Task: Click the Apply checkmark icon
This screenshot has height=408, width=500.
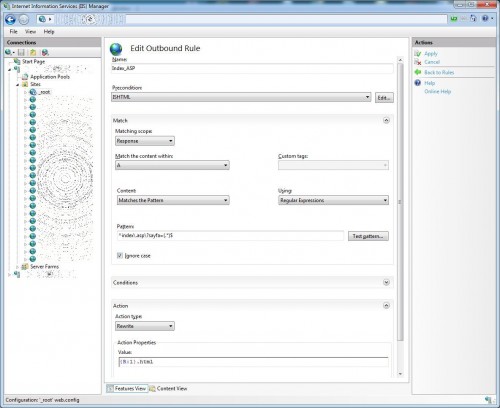Action: (418, 54)
